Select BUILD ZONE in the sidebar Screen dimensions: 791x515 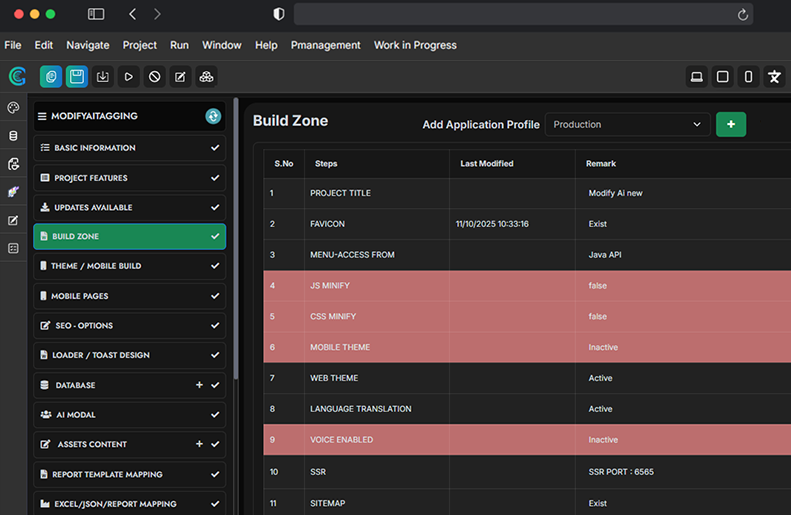130,236
